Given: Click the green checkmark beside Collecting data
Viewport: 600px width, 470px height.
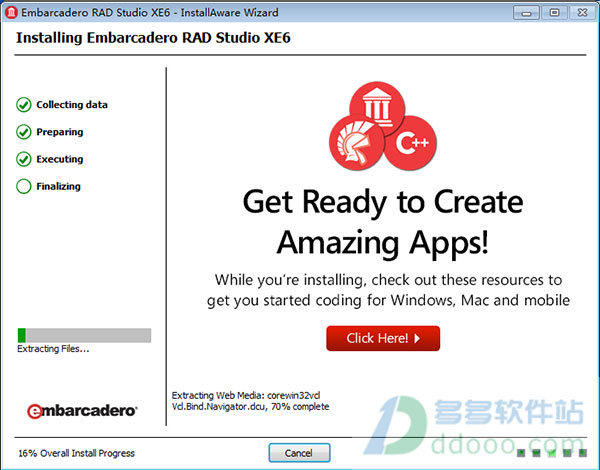Looking at the screenshot, I should pos(24,104).
